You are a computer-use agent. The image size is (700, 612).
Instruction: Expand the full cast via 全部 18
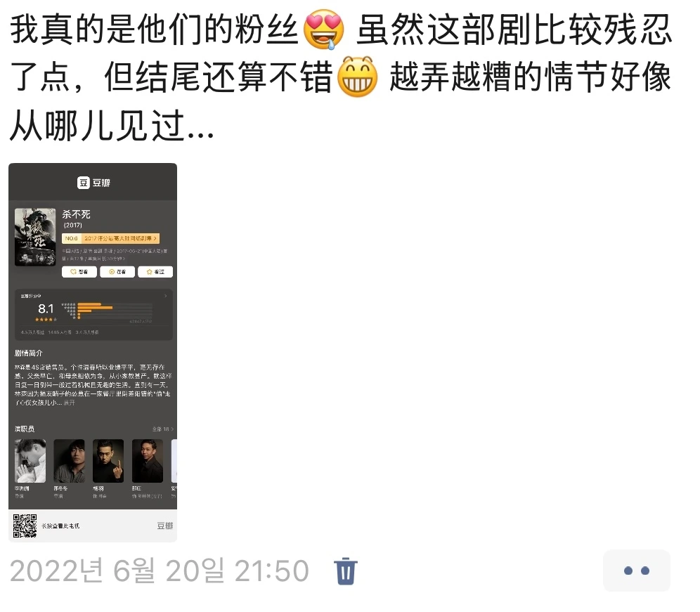click(x=162, y=429)
